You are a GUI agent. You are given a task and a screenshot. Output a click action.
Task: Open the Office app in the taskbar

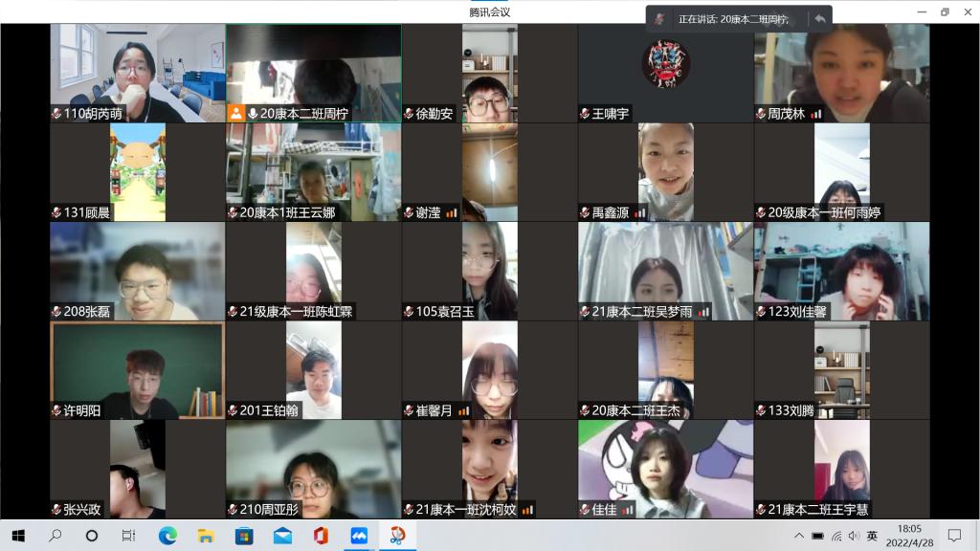pos(321,536)
